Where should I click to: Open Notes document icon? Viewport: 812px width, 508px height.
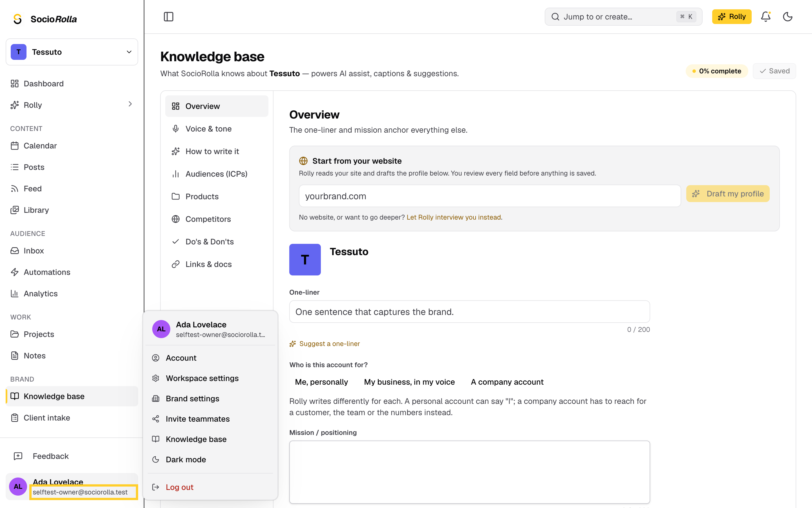coord(14,356)
